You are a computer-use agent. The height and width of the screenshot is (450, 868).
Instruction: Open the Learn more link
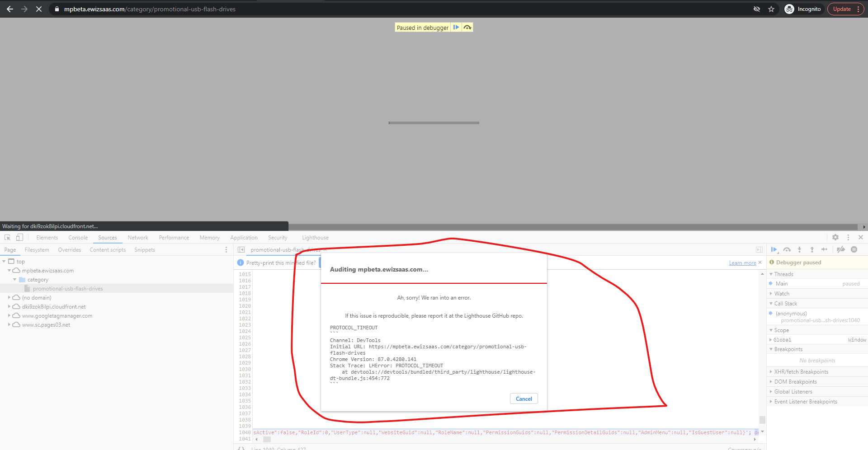742,262
